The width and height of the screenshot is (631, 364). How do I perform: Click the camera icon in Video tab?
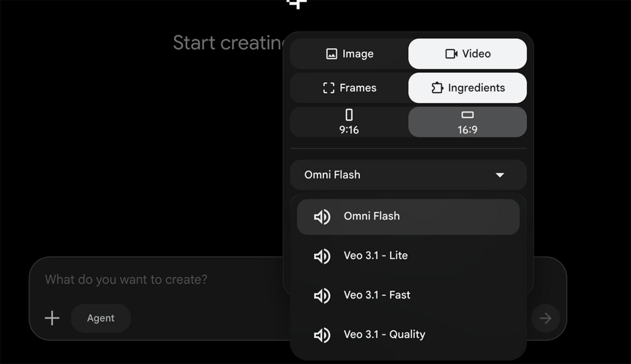coord(451,54)
